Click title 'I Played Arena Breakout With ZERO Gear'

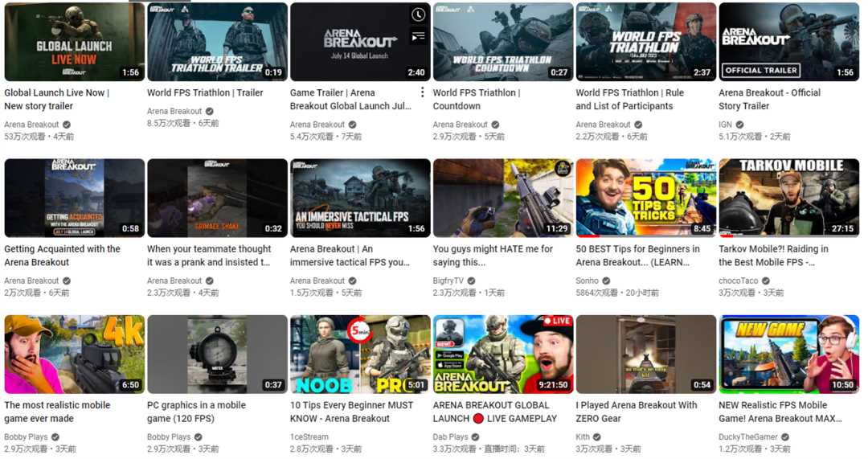click(x=636, y=412)
